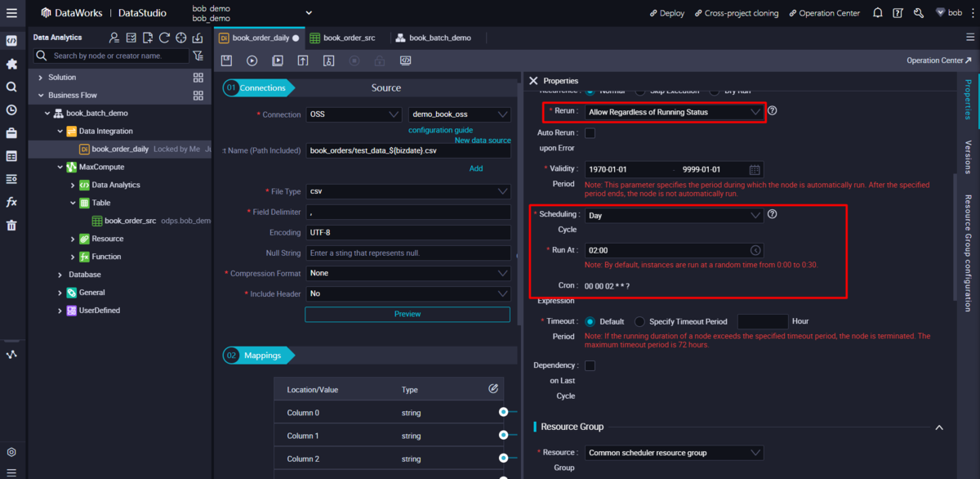Save the node with the save icon
980x479 pixels.
(227, 60)
